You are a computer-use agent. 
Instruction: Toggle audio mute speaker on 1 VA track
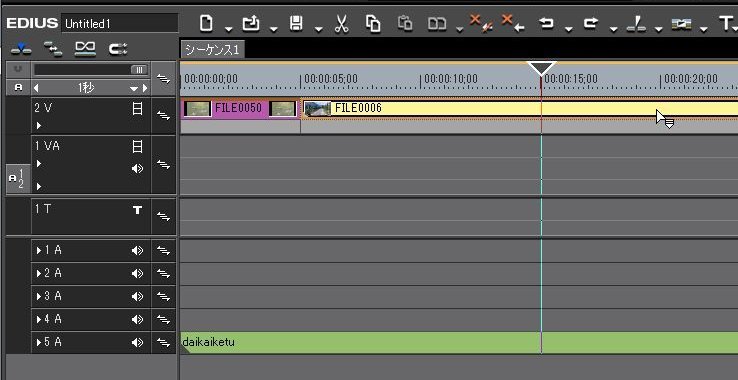pos(137,169)
